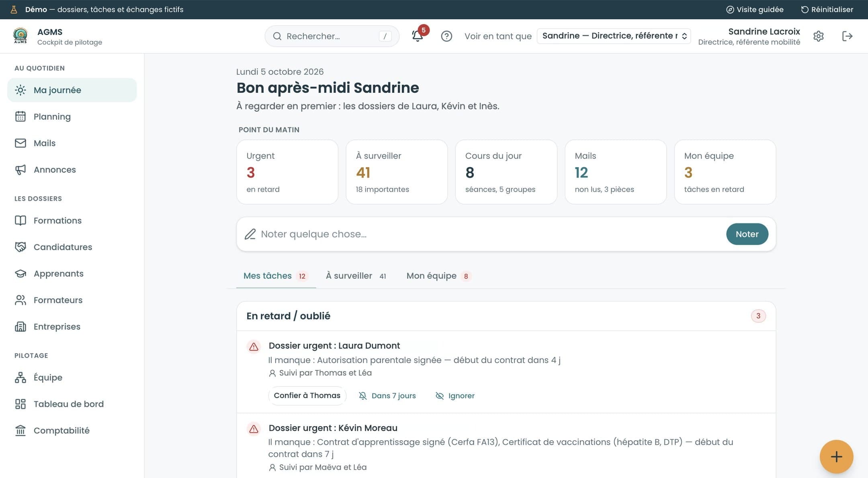The image size is (868, 478).
Task: Click the help question mark icon
Action: pyautogui.click(x=446, y=36)
